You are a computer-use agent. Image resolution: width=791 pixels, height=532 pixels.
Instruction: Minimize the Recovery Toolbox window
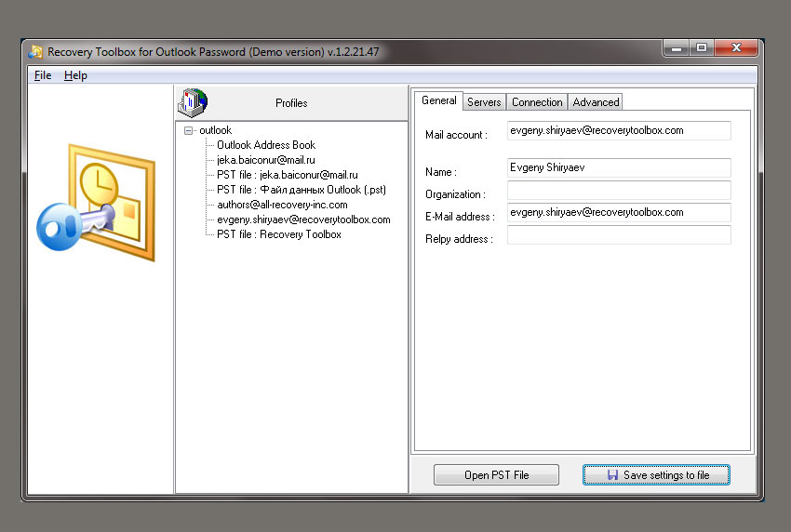click(x=677, y=48)
